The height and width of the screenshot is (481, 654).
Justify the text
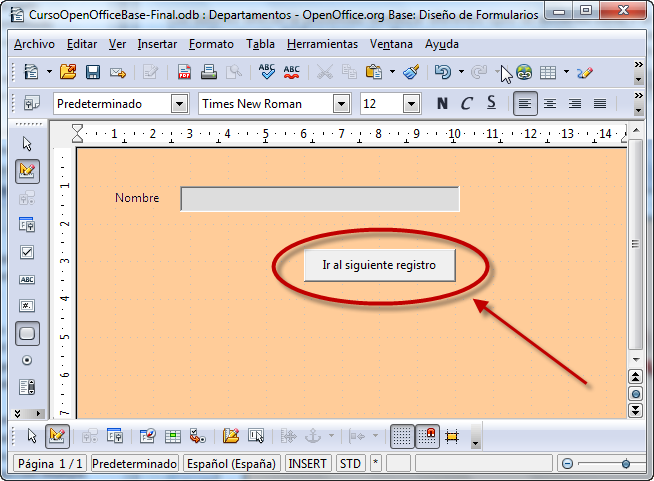pyautogui.click(x=600, y=103)
